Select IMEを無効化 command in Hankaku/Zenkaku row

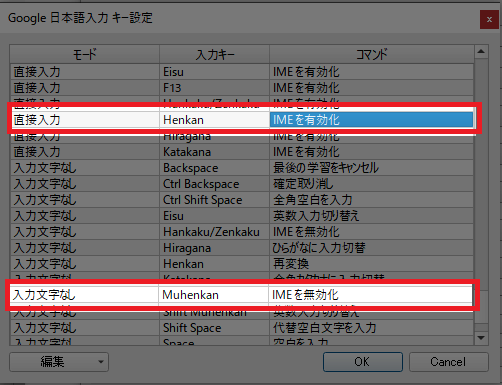(371, 232)
